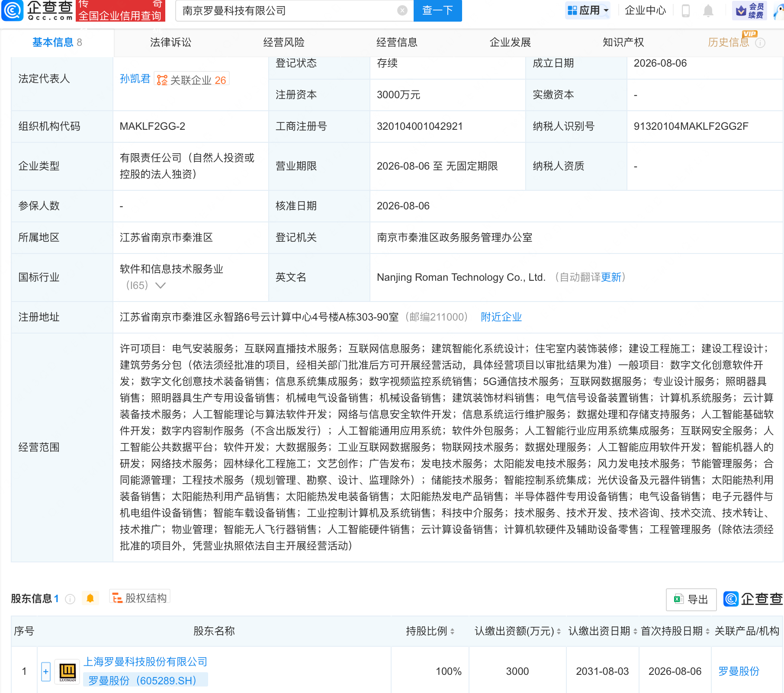
Task: Click stock tag 罗曼股份（605289.SH）
Action: point(145,680)
